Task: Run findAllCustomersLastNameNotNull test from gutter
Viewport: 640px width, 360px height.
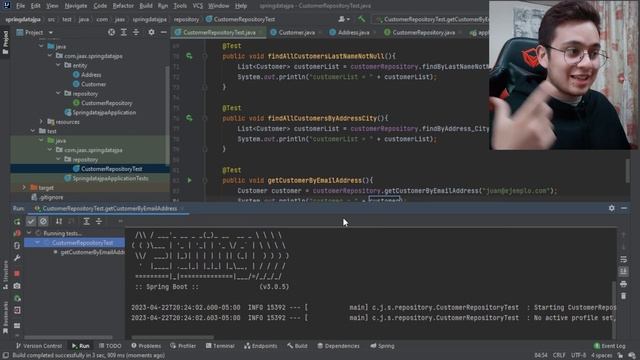Action: click(x=189, y=56)
